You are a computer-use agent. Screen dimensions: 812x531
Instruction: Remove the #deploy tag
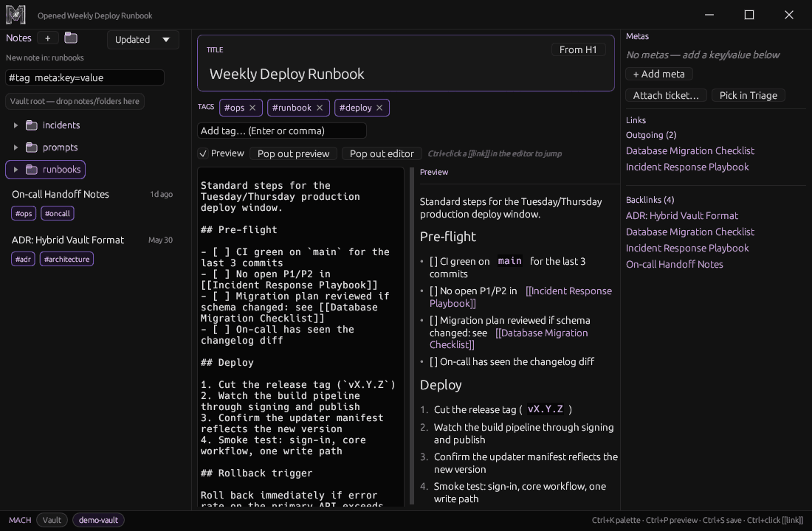pos(379,108)
